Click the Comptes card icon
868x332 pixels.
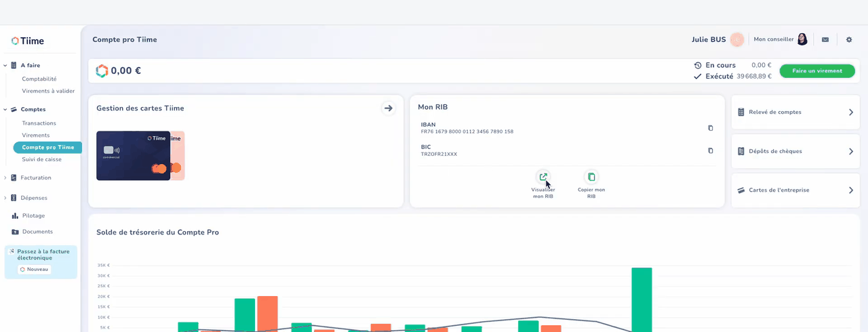click(14, 109)
